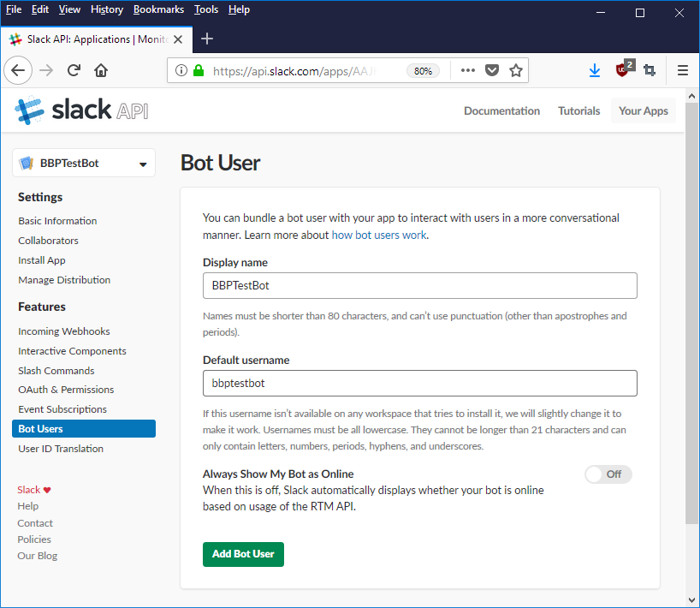Open the Documentation page
Image resolution: width=700 pixels, height=608 pixels.
click(x=501, y=110)
